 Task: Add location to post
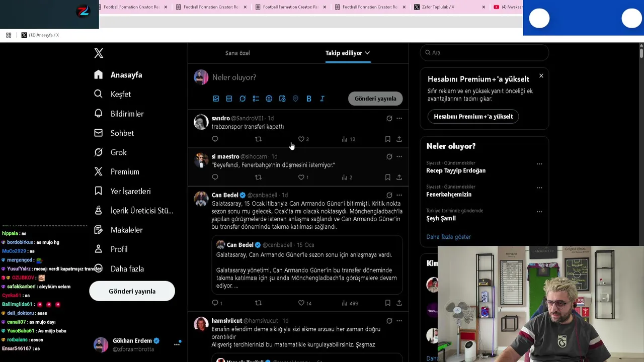(295, 99)
